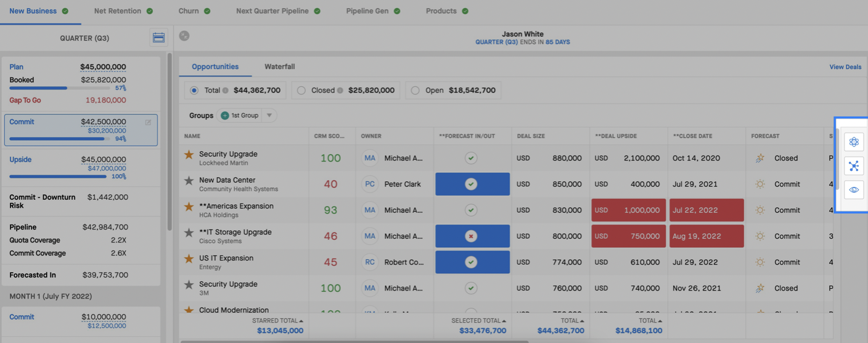Click the collapse arrows icon beside the left panel
Image resolution: width=868 pixels, height=343 pixels.
click(184, 36)
